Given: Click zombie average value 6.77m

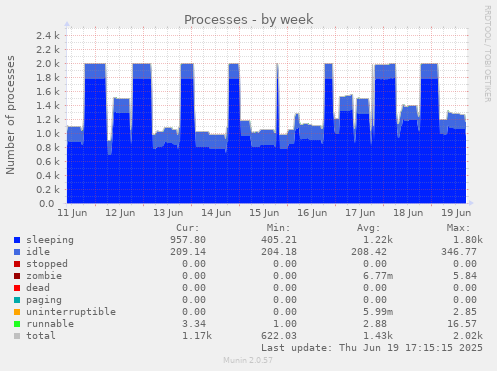Looking at the screenshot, I should (x=378, y=276).
